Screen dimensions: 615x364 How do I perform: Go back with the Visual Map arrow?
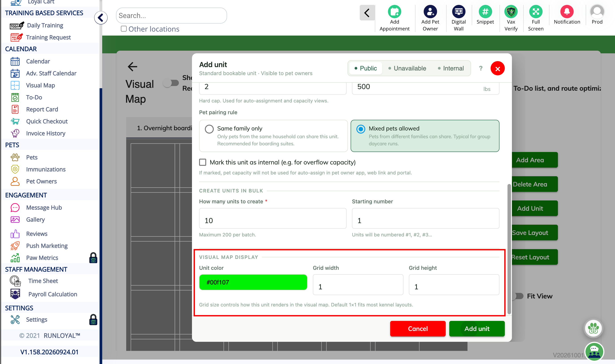pyautogui.click(x=132, y=66)
